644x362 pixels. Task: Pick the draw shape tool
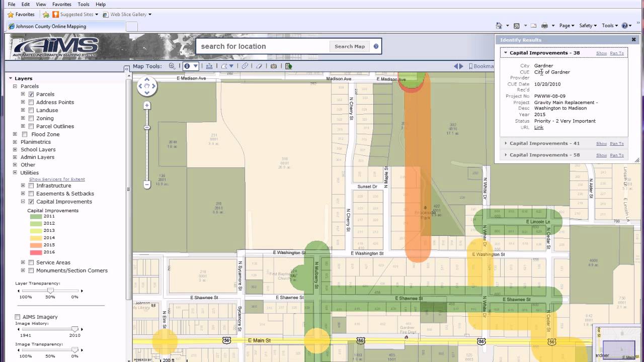(224, 66)
